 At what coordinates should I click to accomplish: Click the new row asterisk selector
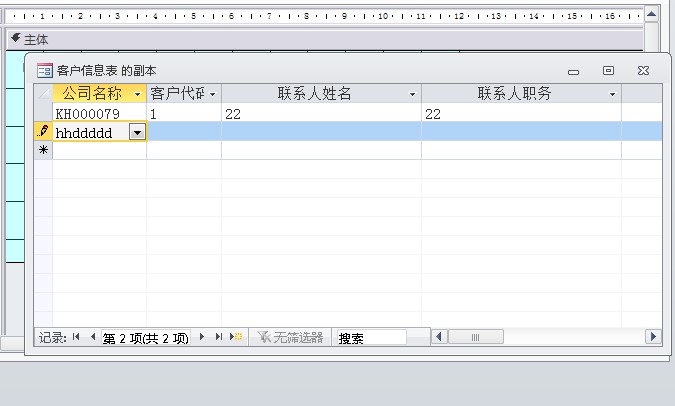pos(43,150)
